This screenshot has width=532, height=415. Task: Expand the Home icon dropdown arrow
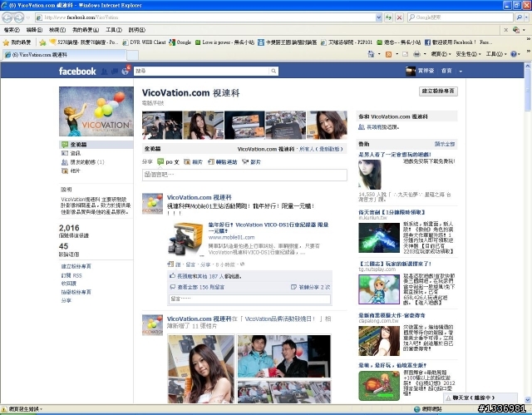379,54
